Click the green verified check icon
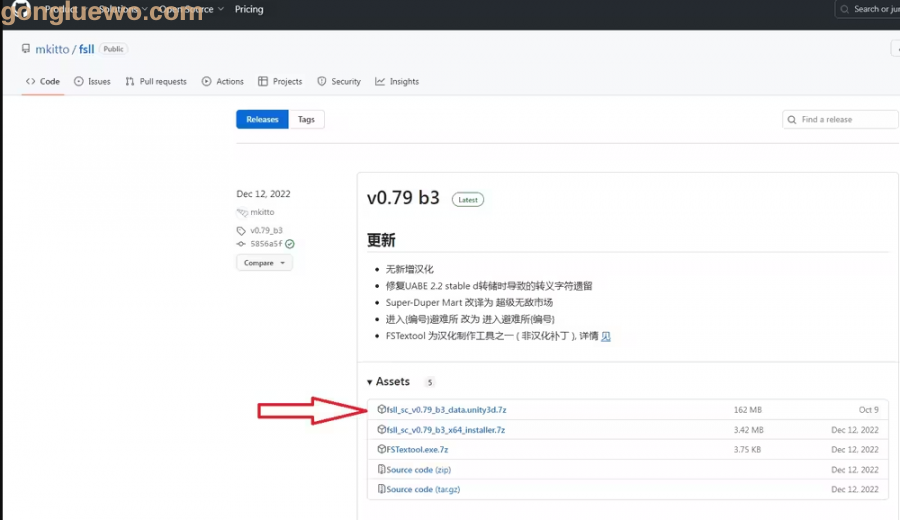Screen dimensions: 900x520 (x=290, y=244)
